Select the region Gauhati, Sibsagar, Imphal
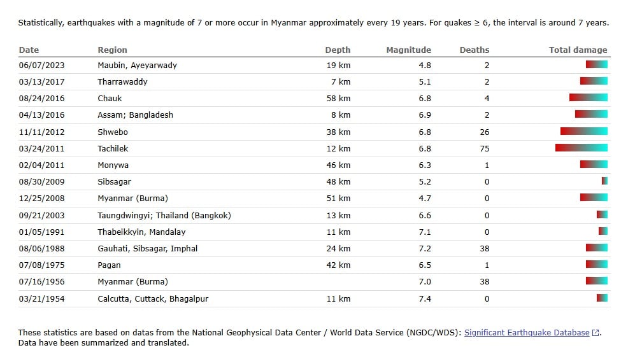Screen dimensions: 628x364 pos(147,248)
